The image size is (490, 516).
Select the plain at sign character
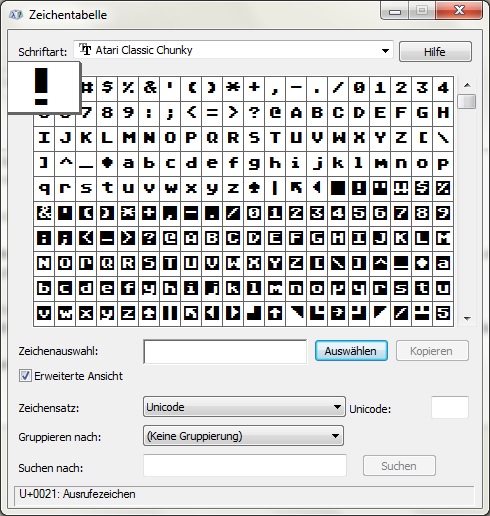(275, 113)
